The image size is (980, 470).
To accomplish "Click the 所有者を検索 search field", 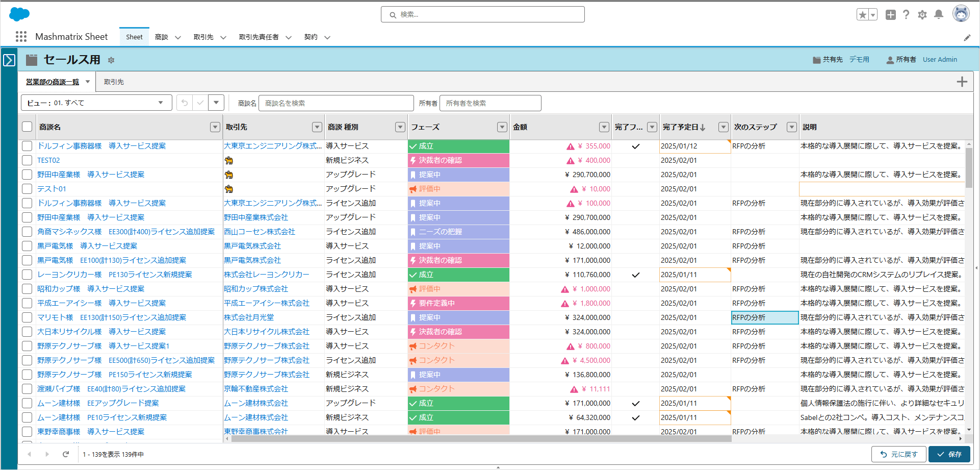I will point(490,103).
